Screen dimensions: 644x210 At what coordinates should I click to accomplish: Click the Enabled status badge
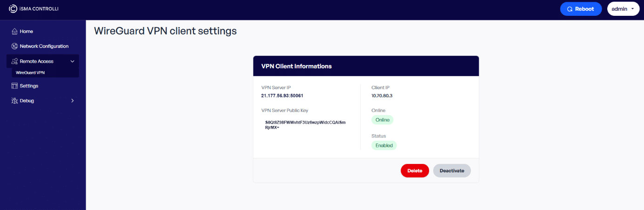coord(384,145)
